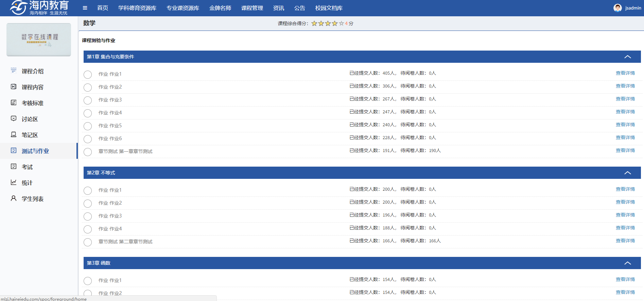View details for 第二章章节测试
This screenshot has height=301, width=644.
click(625, 241)
